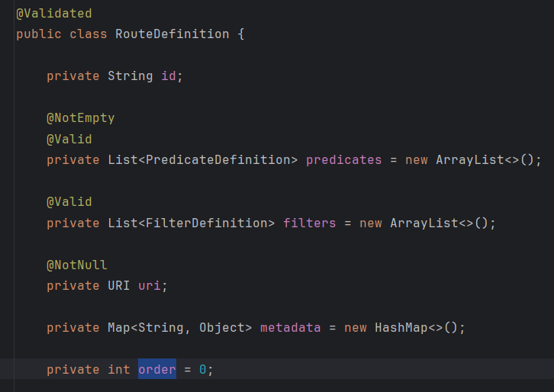This screenshot has width=554, height=392.
Task: Click the 'predicates' field name
Action: point(344,160)
